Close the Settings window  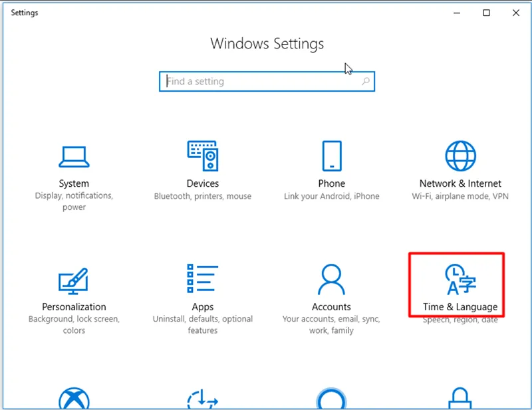coord(516,13)
